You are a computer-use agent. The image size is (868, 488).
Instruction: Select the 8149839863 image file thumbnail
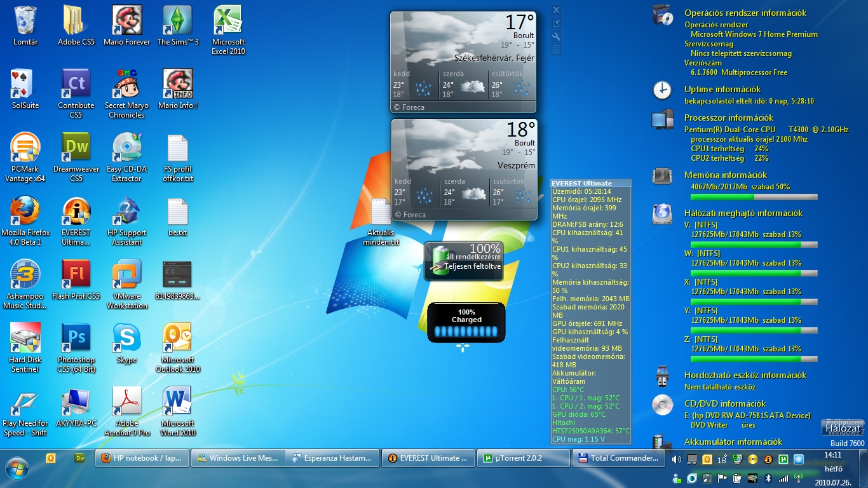(178, 280)
